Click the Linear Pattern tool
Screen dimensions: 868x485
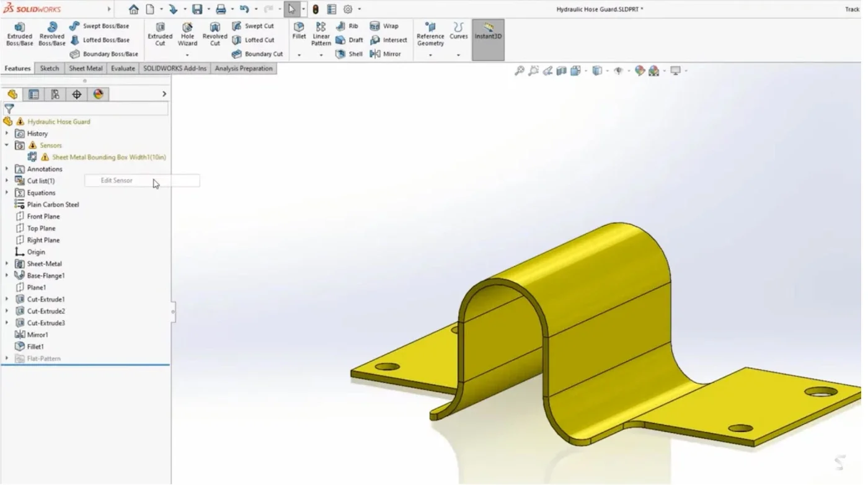[321, 34]
